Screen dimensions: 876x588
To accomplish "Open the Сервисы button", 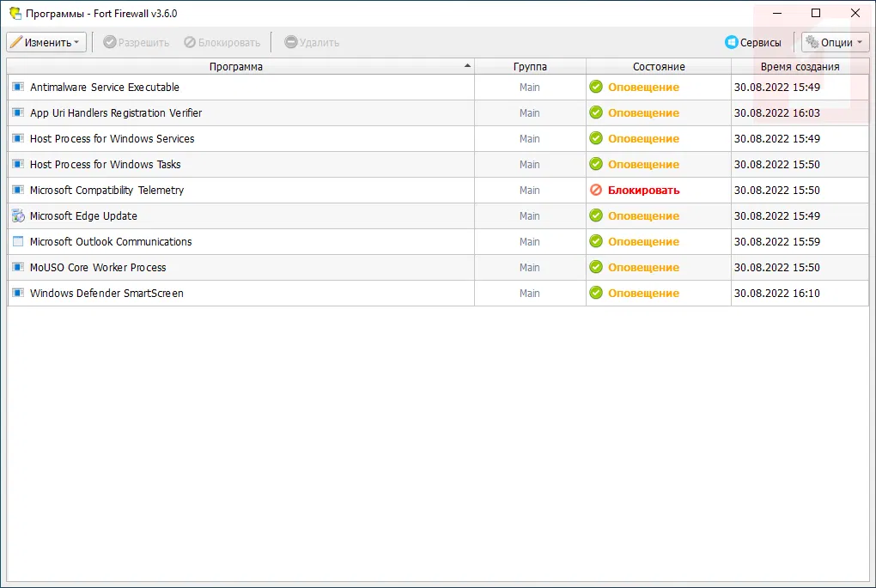I will [753, 42].
